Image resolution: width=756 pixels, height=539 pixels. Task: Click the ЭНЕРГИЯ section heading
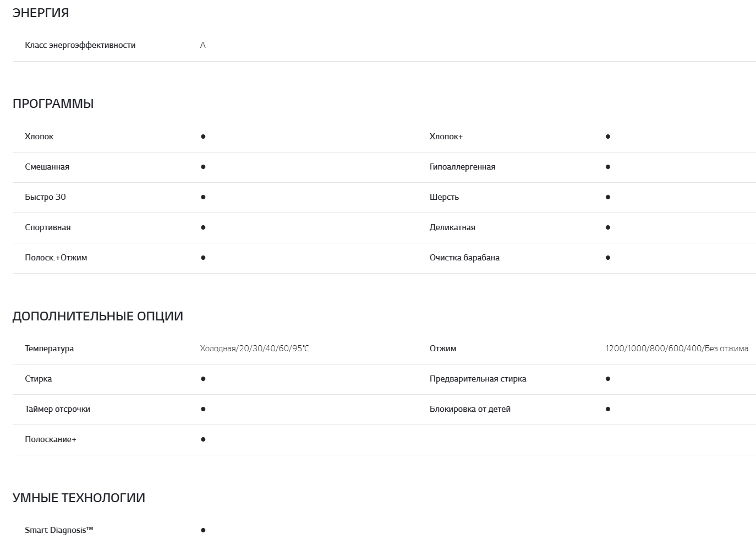(x=41, y=13)
